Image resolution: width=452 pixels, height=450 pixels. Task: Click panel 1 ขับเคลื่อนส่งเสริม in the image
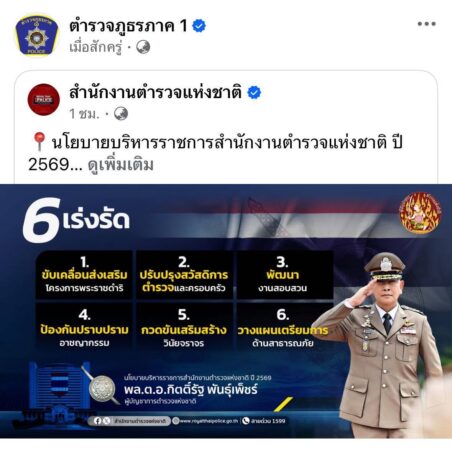(84, 275)
